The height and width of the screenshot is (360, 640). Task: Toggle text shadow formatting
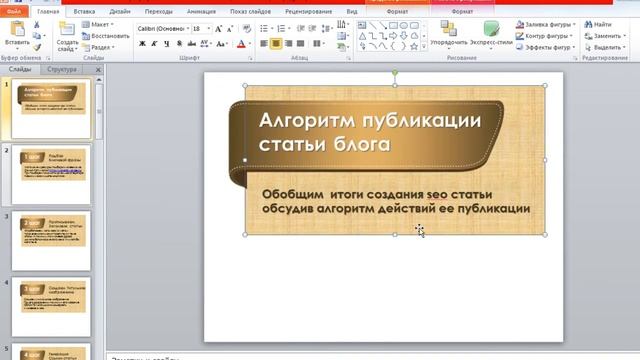179,44
